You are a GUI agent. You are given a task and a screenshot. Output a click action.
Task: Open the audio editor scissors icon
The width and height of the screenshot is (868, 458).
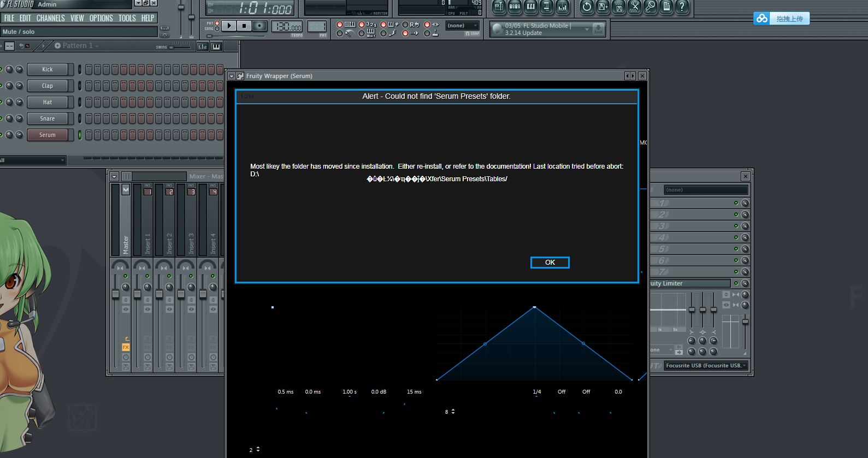(634, 7)
